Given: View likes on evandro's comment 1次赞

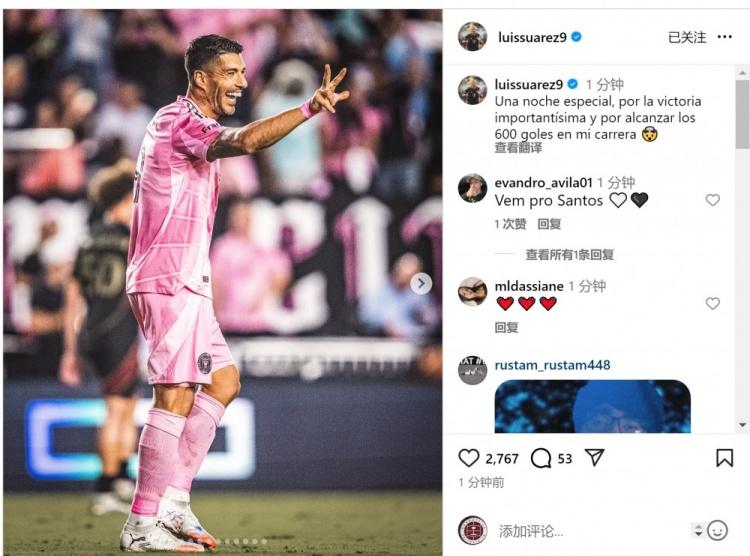Looking at the screenshot, I should [510, 224].
